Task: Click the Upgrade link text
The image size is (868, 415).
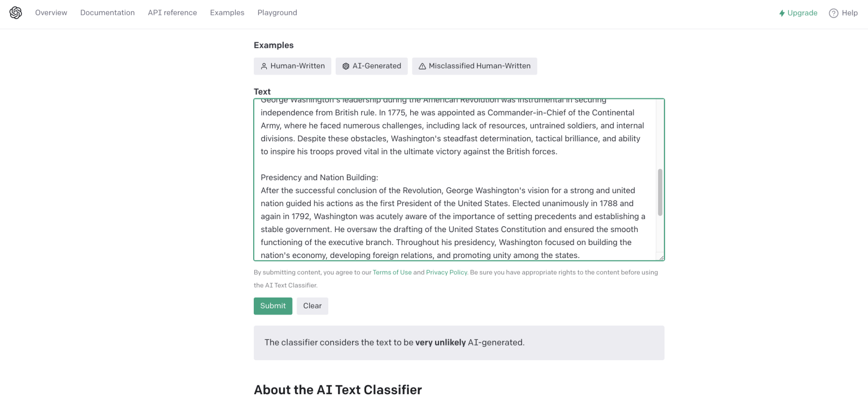Action: coord(802,13)
